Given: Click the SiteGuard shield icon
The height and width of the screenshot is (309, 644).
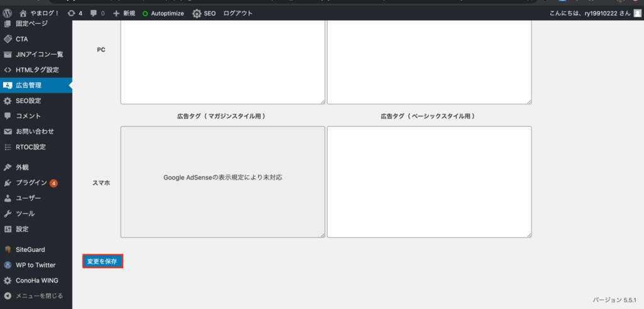Looking at the screenshot, I should click(x=8, y=249).
